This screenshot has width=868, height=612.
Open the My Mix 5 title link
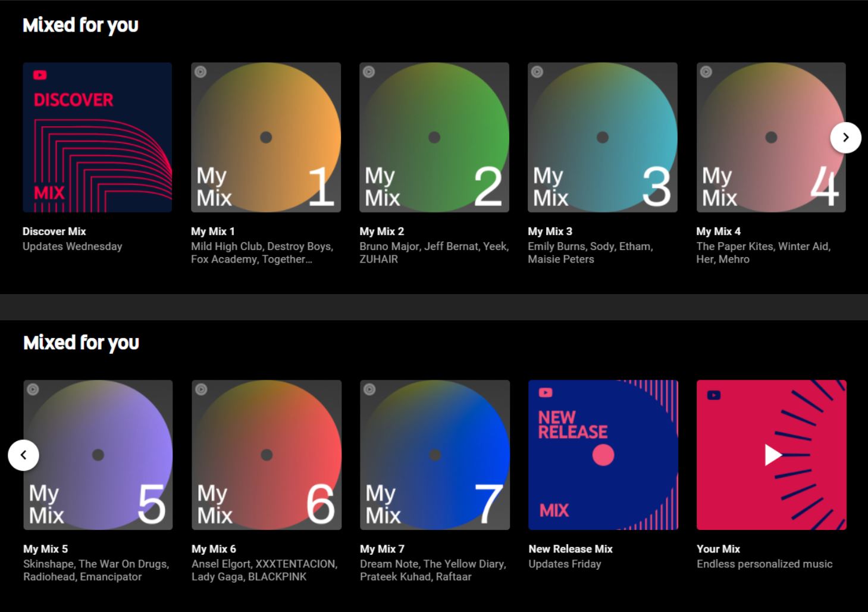pos(45,549)
